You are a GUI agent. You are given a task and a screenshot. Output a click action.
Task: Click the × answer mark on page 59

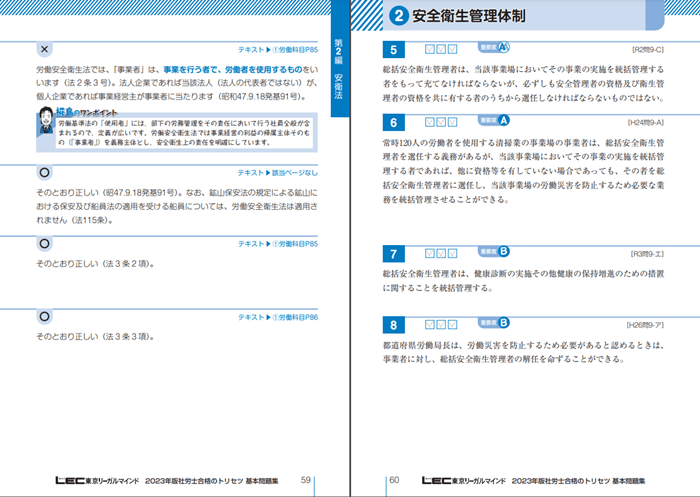[44, 49]
